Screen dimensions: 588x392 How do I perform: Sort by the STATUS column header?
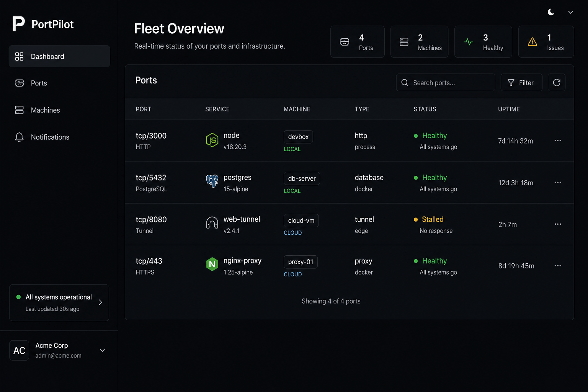tap(425, 109)
